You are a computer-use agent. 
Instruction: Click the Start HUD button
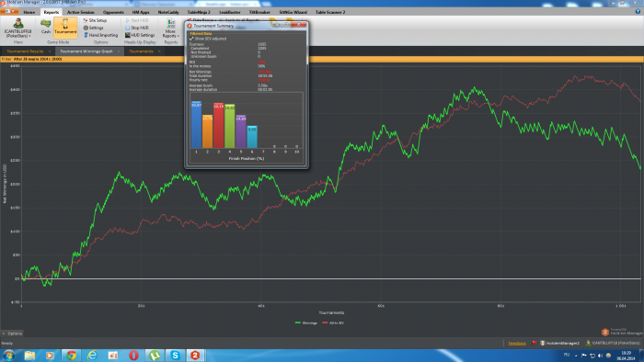[137, 20]
